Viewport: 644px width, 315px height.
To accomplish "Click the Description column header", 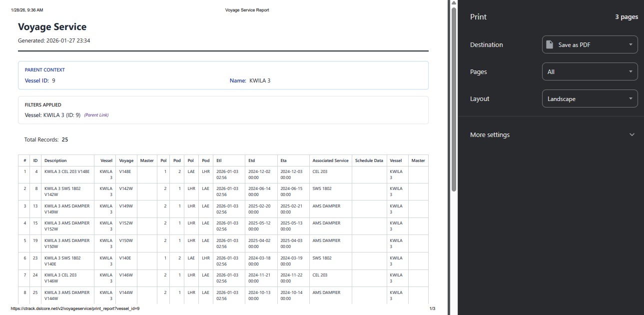I will [x=55, y=160].
